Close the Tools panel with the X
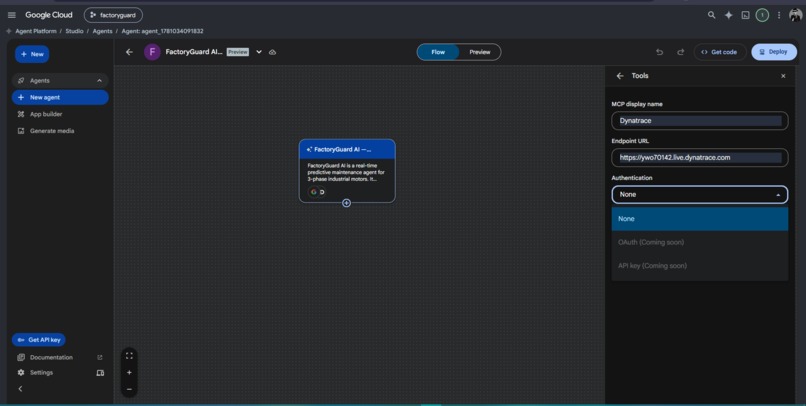The width and height of the screenshot is (806, 406). click(783, 76)
